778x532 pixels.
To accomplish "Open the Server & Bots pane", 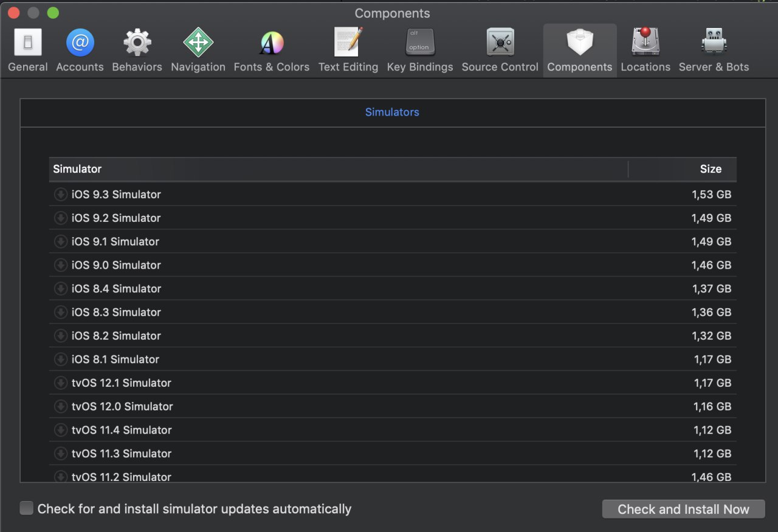I will (x=714, y=50).
